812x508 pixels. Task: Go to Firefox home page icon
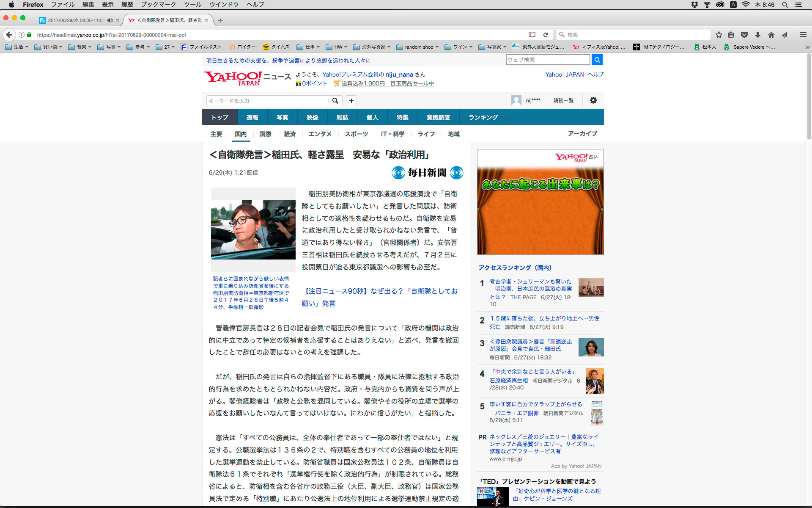click(x=771, y=35)
